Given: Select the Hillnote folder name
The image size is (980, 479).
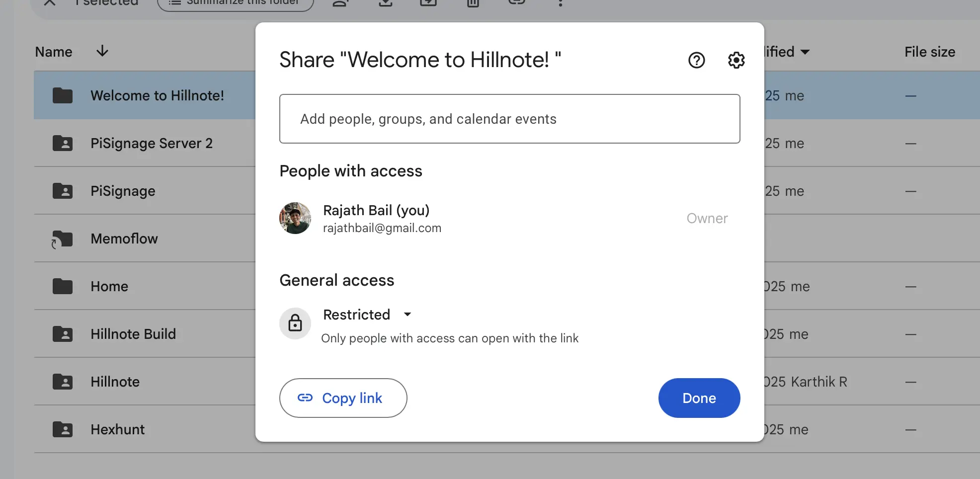Looking at the screenshot, I should tap(115, 382).
